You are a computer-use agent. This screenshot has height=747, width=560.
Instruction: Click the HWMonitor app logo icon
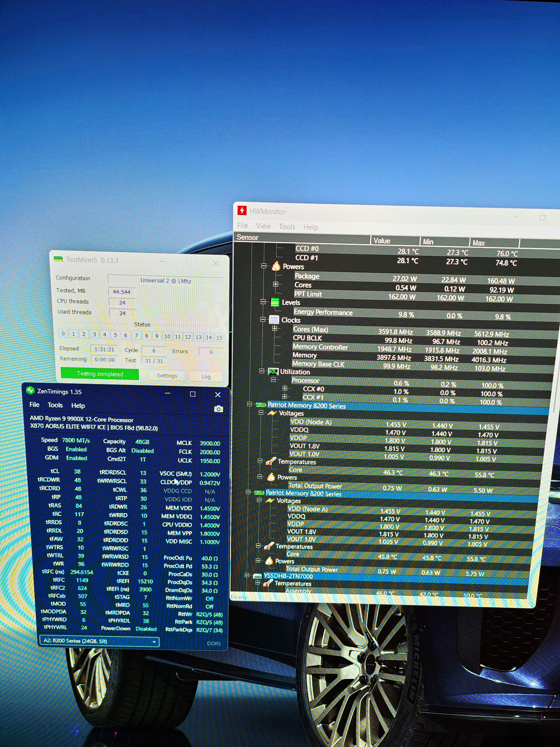point(242,211)
